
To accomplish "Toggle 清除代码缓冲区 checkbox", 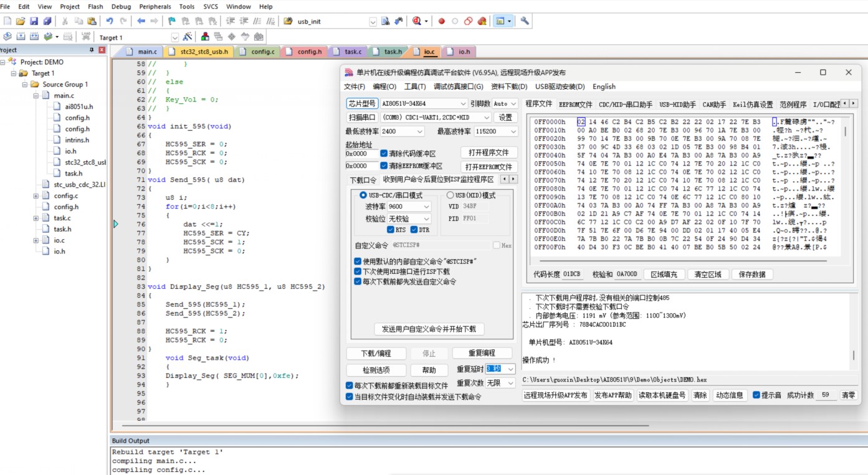I will [x=384, y=153].
